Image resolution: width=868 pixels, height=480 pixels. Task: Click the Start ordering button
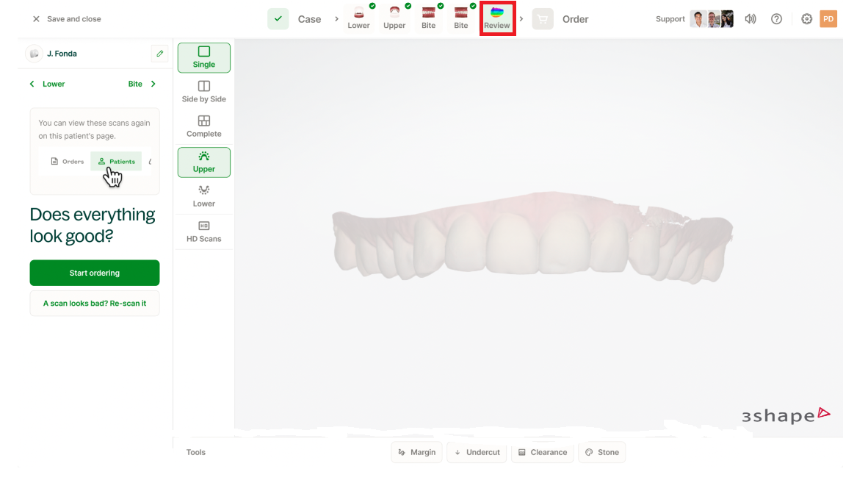pos(95,273)
